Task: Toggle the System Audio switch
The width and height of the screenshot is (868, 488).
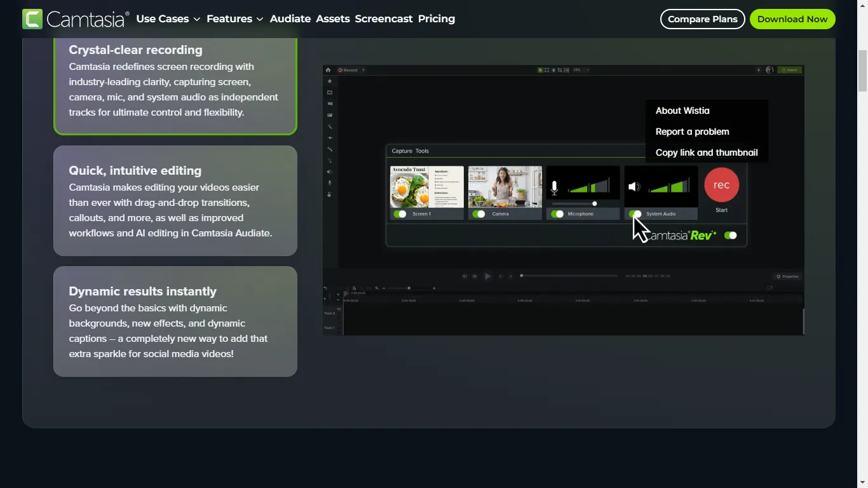Action: click(635, 214)
